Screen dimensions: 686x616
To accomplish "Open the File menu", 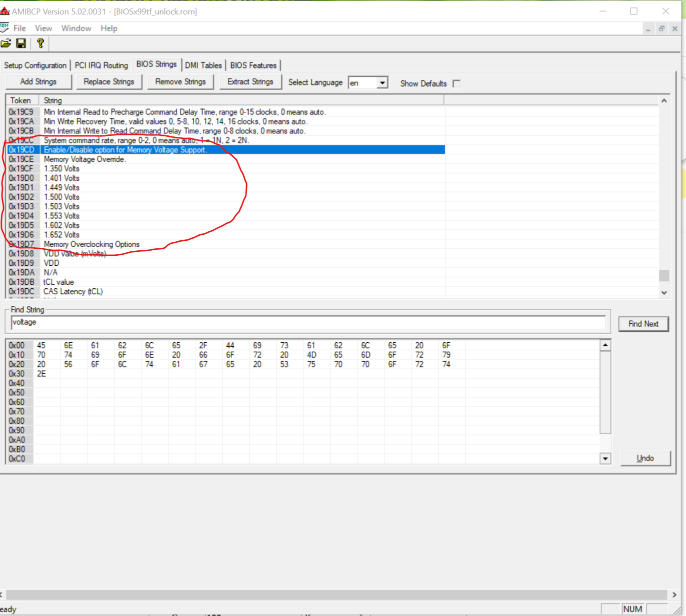I will [x=20, y=28].
